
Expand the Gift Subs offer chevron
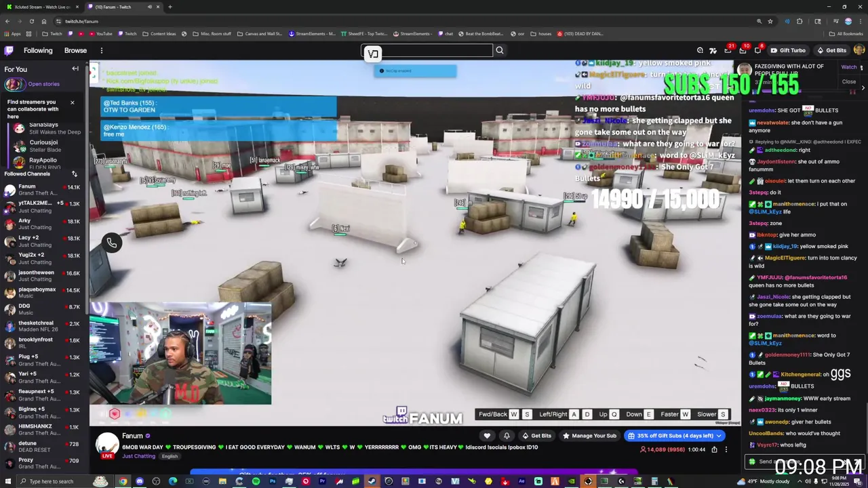pyautogui.click(x=719, y=436)
